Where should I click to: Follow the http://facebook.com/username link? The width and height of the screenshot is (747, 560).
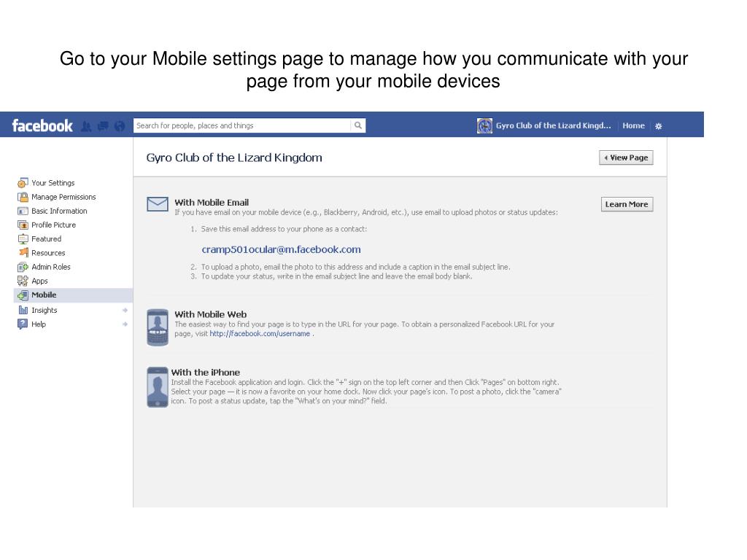coord(260,334)
